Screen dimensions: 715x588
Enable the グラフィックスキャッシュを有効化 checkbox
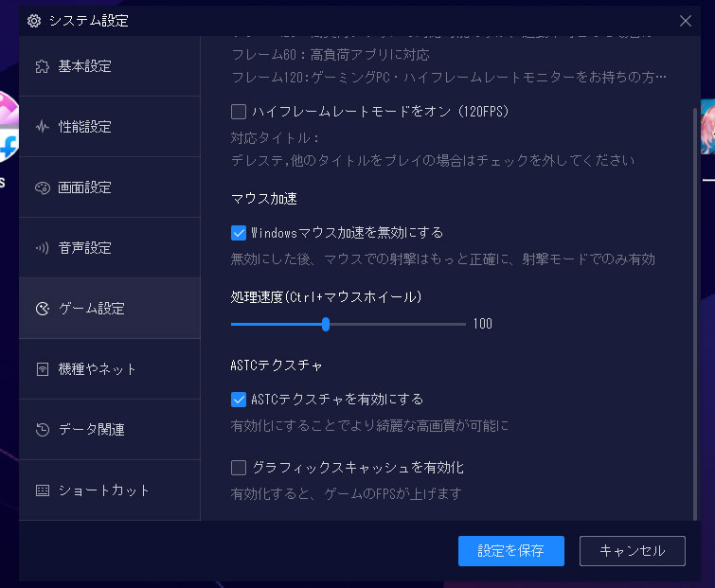[239, 468]
